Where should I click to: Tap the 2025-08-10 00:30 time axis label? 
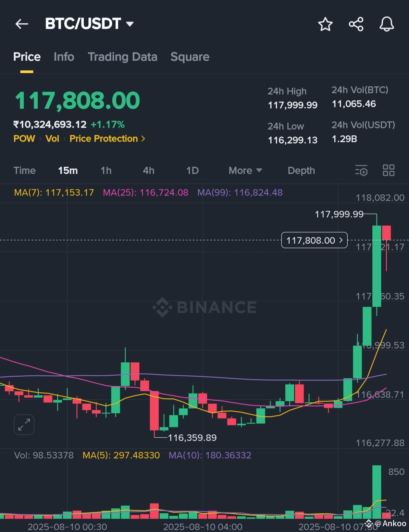(x=67, y=526)
